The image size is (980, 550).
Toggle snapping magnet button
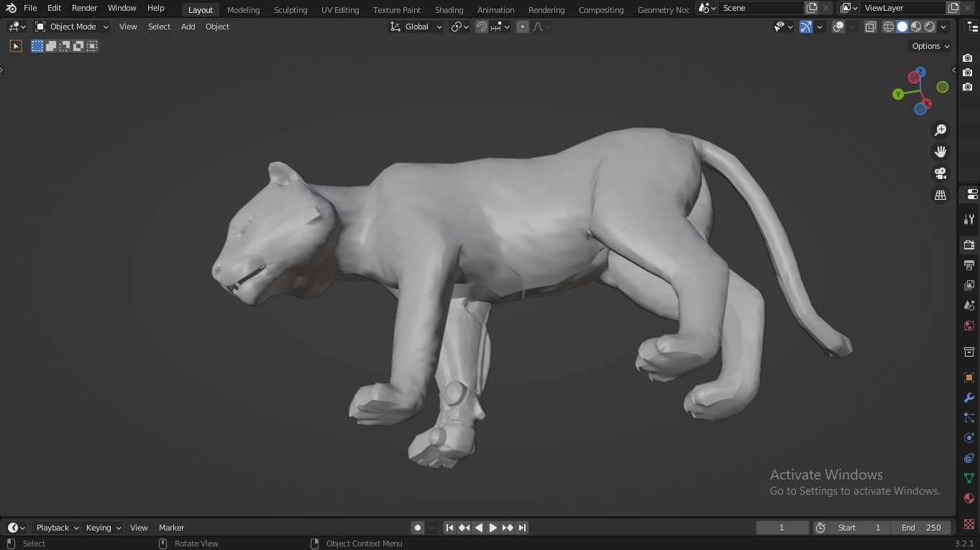(x=482, y=27)
